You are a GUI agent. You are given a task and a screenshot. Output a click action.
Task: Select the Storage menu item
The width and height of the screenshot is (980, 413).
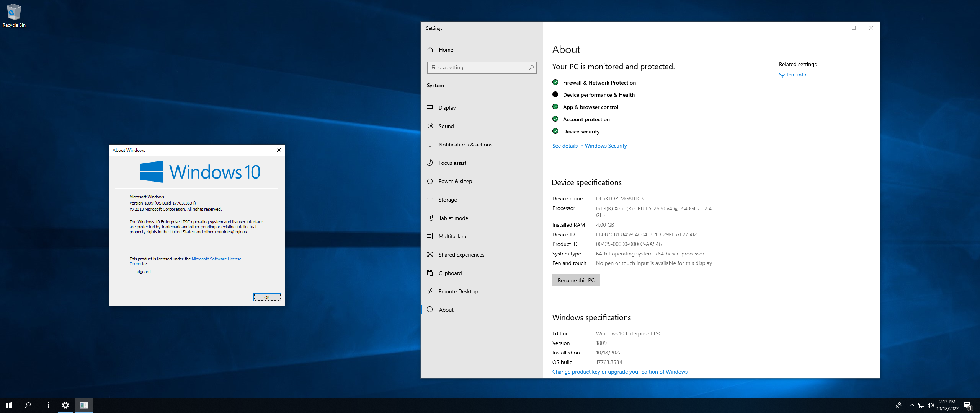tap(482, 200)
